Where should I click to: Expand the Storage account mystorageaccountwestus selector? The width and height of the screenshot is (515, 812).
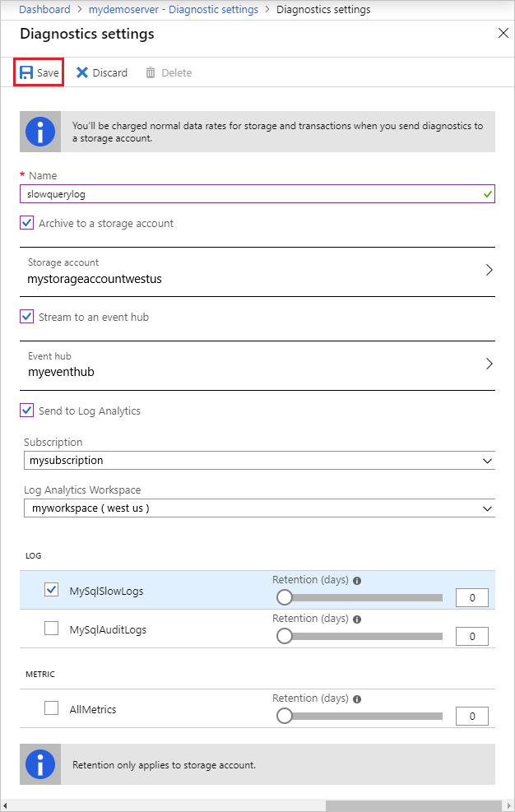point(489,270)
